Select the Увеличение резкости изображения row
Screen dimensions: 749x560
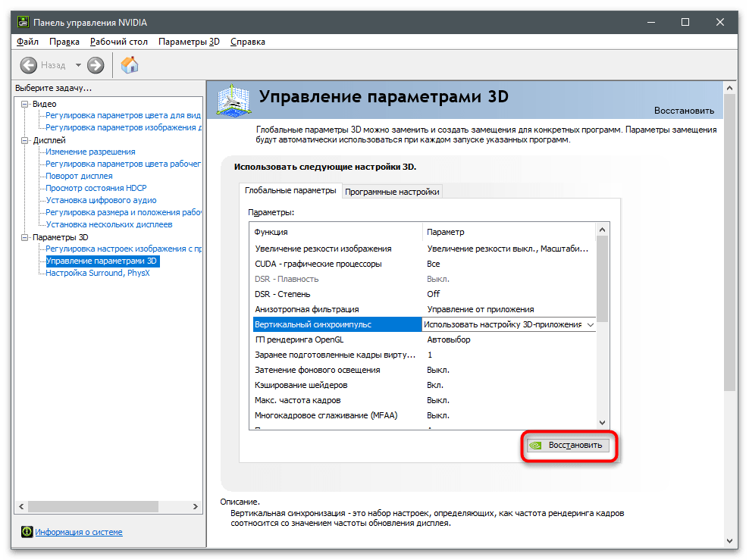coord(423,249)
